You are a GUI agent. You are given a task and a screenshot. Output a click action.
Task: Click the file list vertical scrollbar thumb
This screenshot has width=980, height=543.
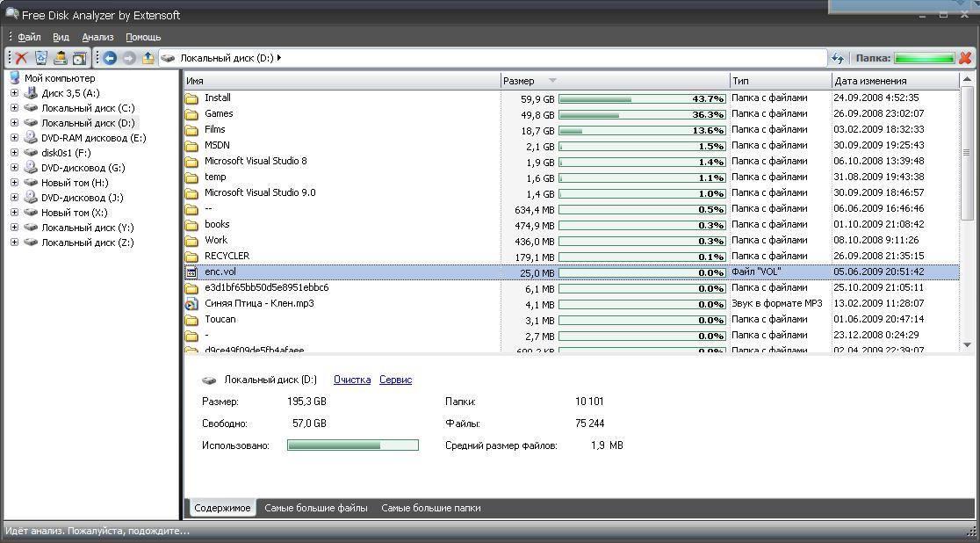(967, 153)
